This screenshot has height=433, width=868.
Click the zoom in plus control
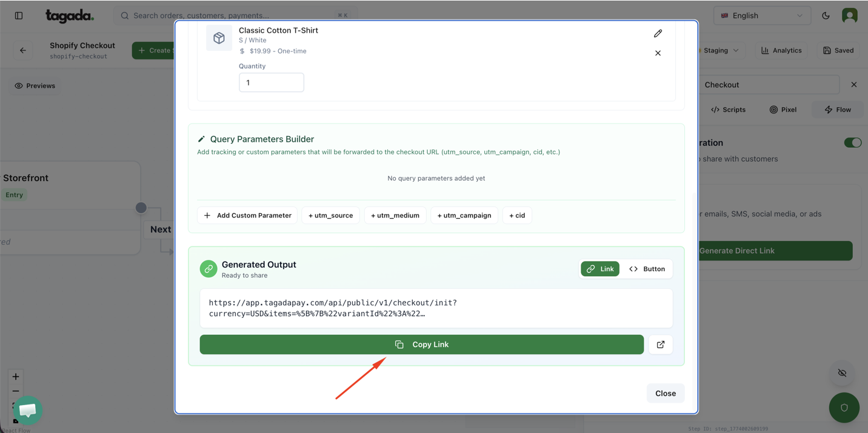tap(16, 377)
